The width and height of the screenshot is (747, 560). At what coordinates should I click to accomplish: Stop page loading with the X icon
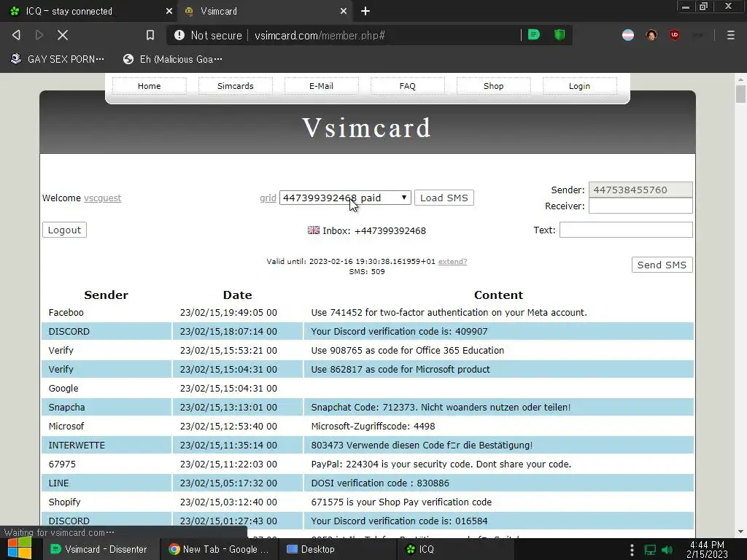[63, 35]
